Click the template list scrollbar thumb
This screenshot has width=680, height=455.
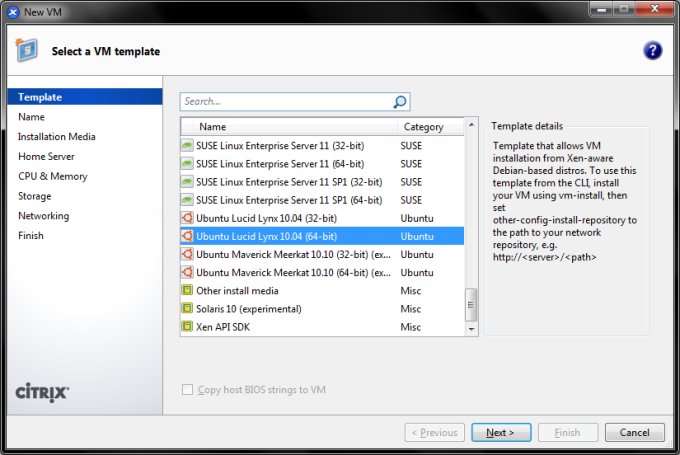pos(471,305)
